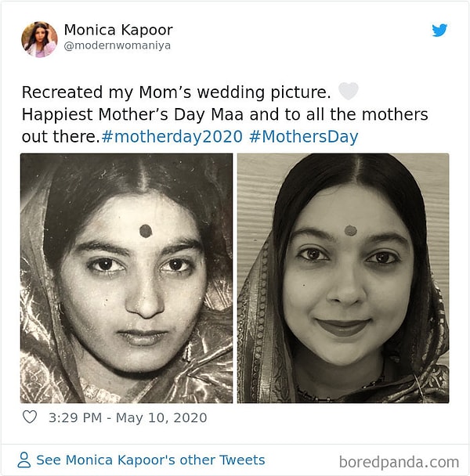The image size is (470, 476).
Task: Click the white heart emoji in tweet
Action: 348,92
